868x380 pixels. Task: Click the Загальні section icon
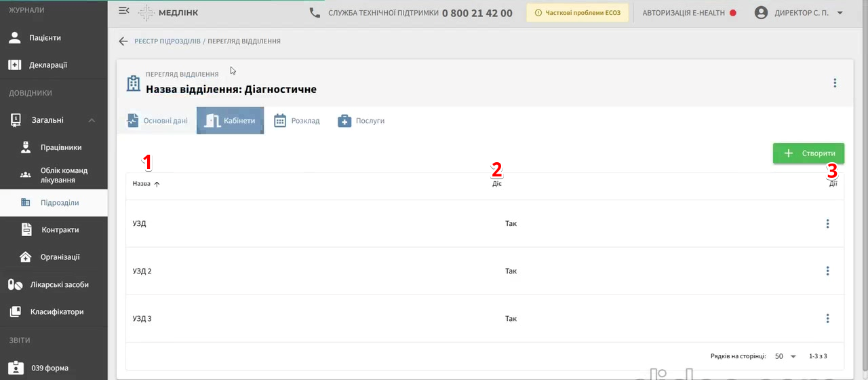pyautogui.click(x=15, y=120)
